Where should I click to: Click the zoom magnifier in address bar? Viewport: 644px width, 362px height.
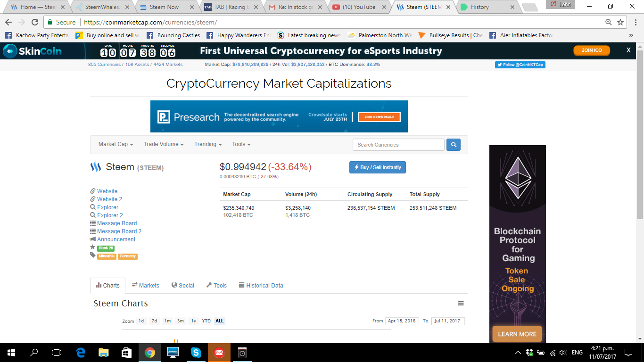point(609,22)
